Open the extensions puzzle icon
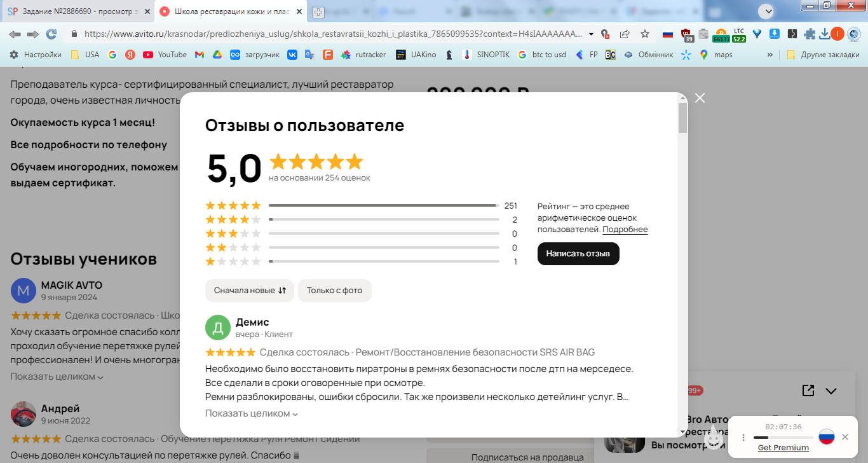 point(809,34)
